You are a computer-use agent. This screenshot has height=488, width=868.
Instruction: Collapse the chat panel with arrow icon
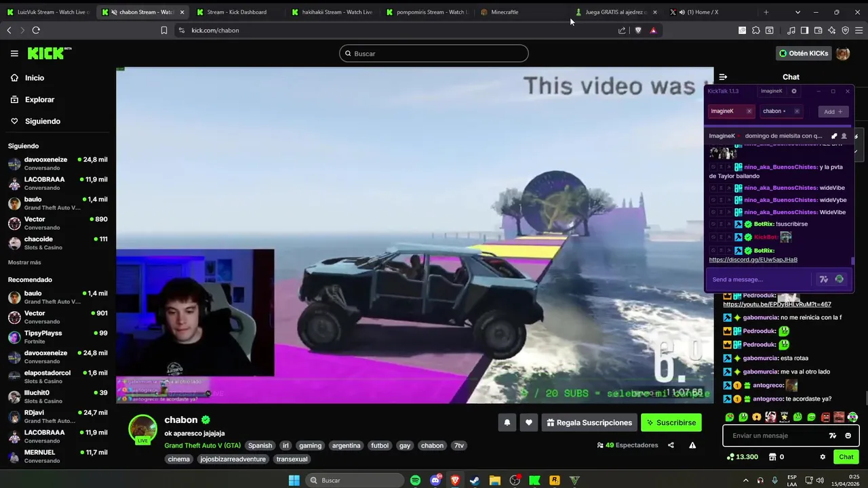pyautogui.click(x=723, y=77)
